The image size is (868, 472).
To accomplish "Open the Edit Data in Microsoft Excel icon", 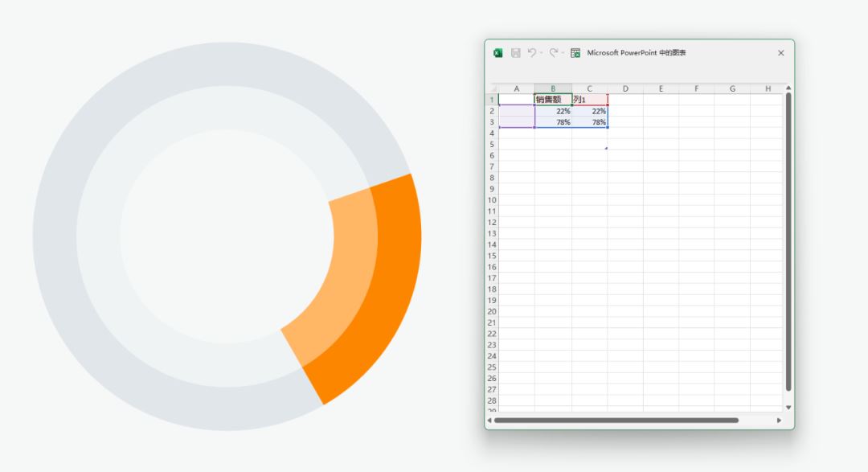I will (x=575, y=53).
